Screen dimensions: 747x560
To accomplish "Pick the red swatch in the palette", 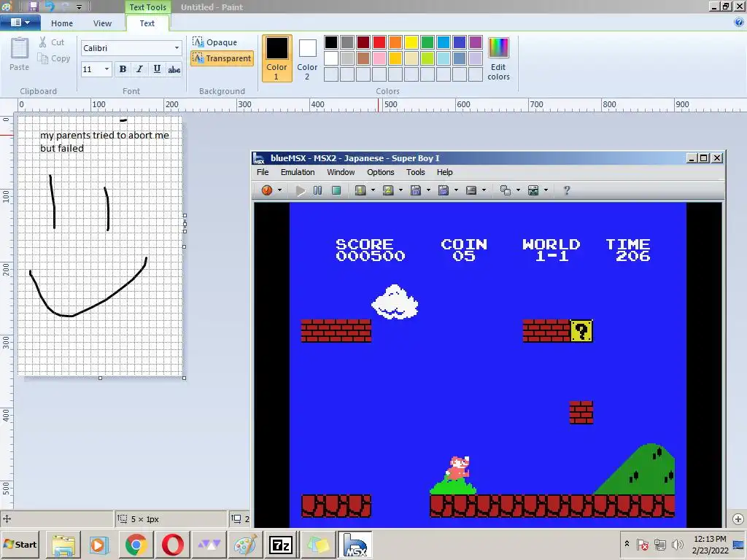I will click(x=379, y=42).
